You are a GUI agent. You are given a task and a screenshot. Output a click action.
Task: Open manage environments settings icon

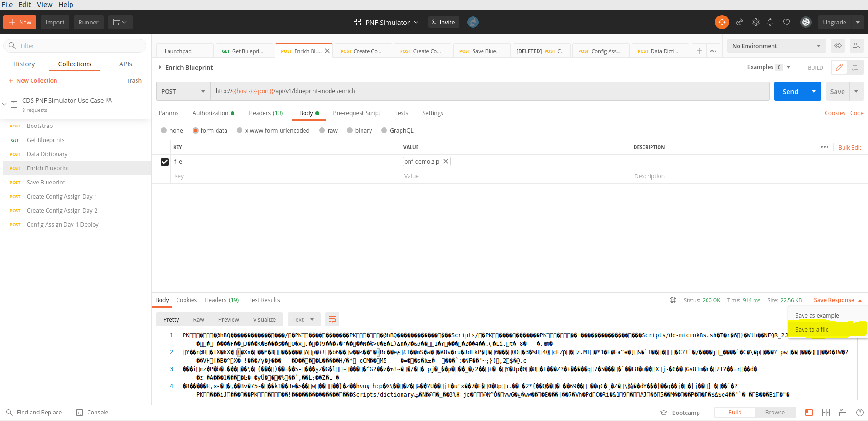(x=857, y=46)
